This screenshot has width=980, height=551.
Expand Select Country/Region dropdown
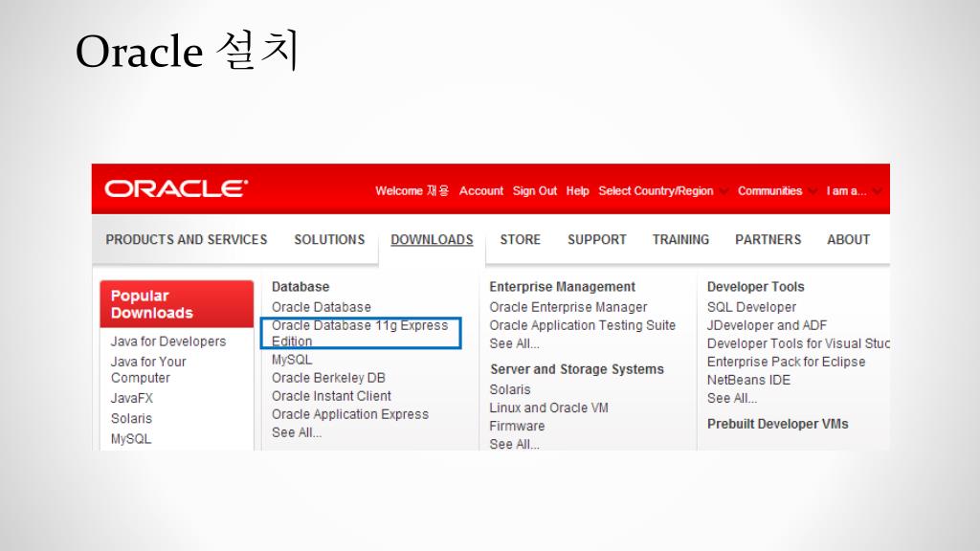(x=662, y=190)
